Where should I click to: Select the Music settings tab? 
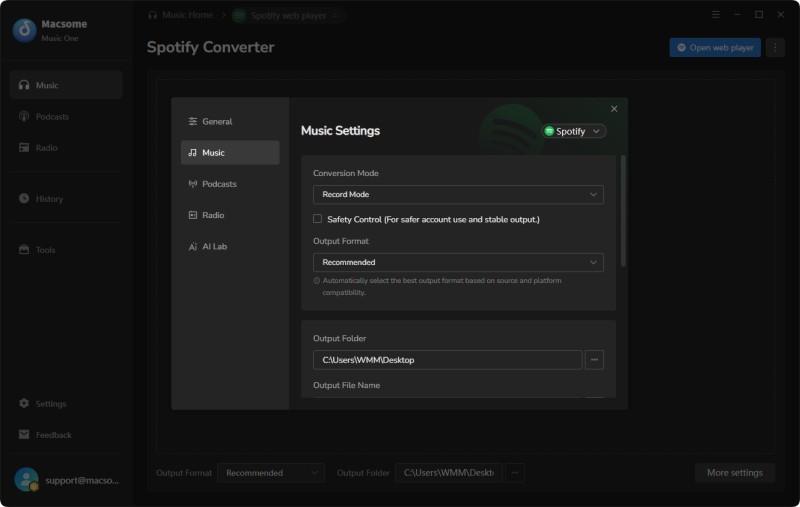tap(230, 153)
